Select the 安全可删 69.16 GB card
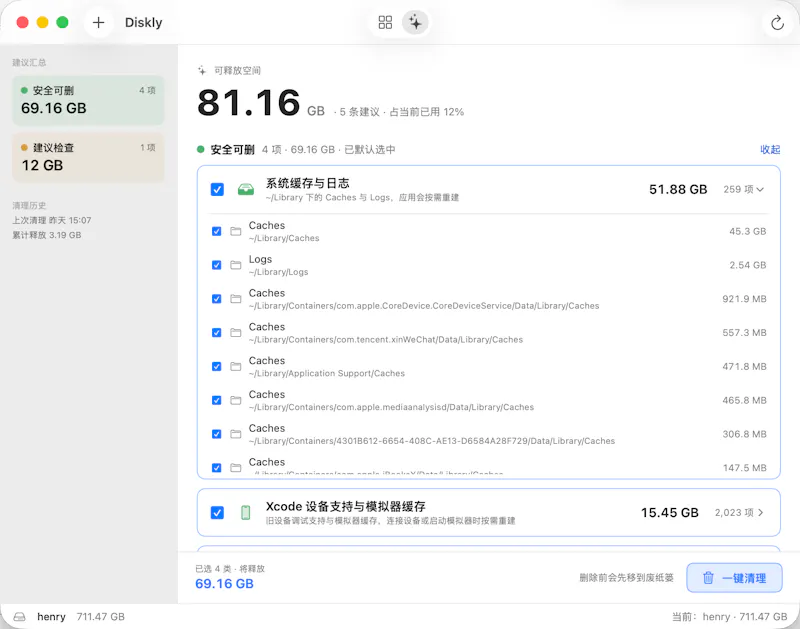 (88, 100)
